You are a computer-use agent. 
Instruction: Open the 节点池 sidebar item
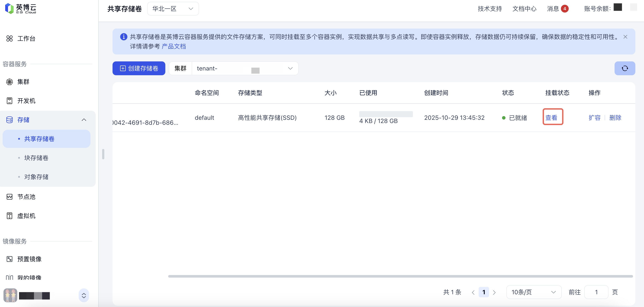26,197
